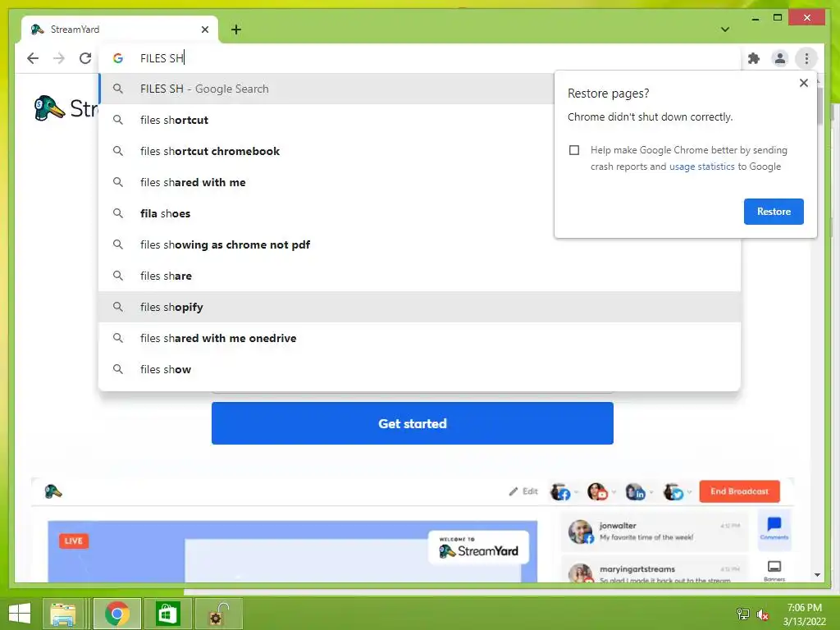Select 'files showing as chrome not pdf'
The image size is (840, 630).
419,244
